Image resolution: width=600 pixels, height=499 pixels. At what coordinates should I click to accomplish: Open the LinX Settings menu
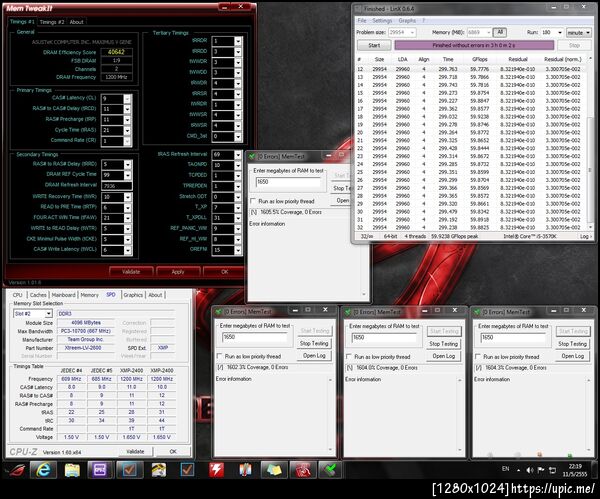point(382,21)
